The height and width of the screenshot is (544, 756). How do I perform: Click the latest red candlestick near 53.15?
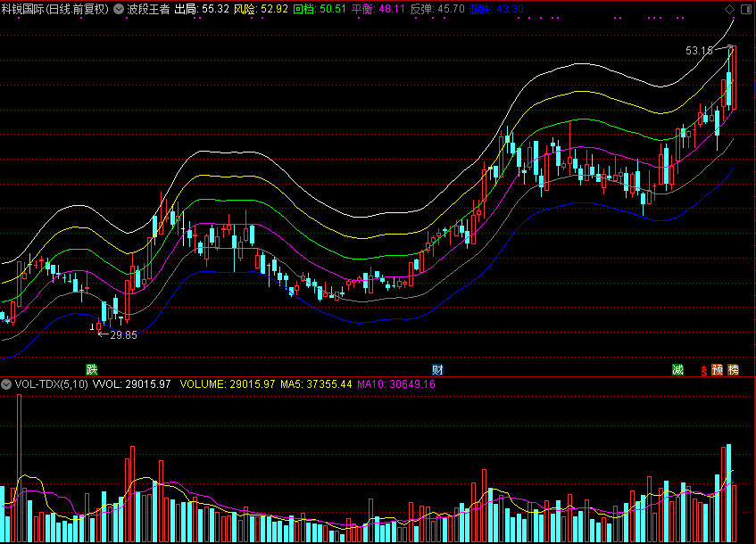734,78
